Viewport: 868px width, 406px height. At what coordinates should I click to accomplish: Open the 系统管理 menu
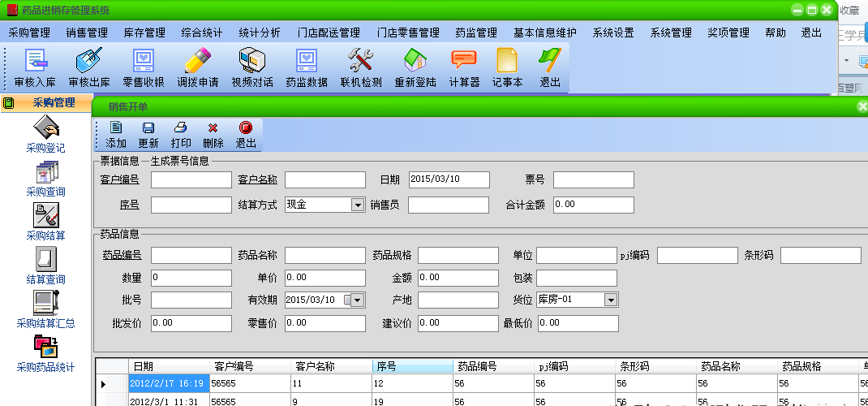tap(671, 32)
